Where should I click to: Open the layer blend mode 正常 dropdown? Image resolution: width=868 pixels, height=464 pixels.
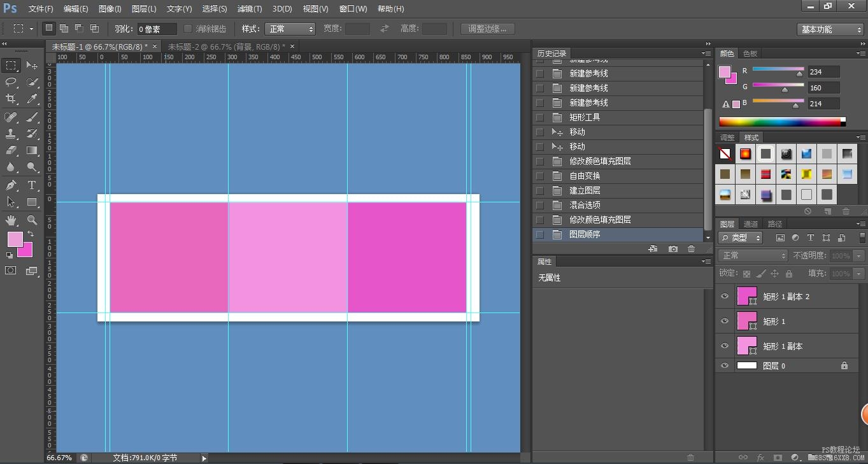pos(753,255)
